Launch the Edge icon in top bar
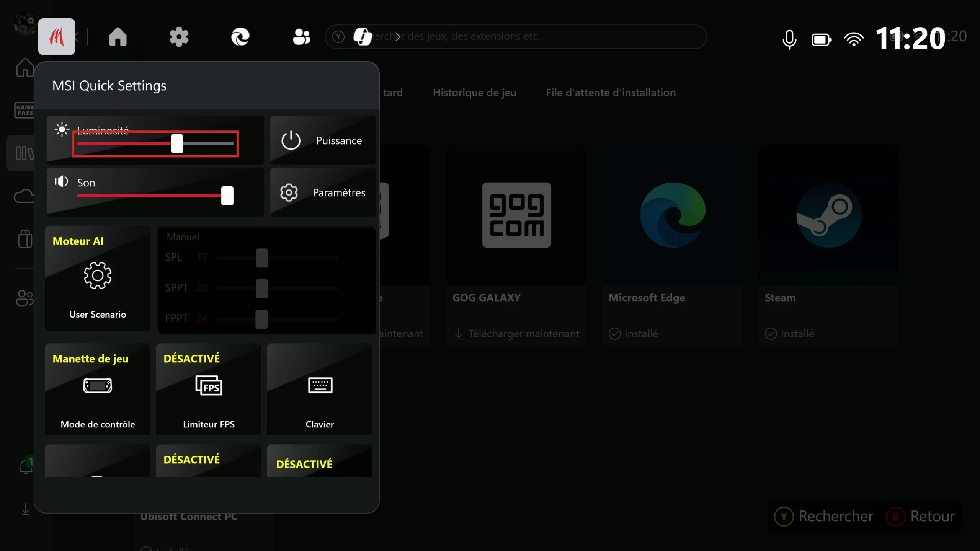The image size is (980, 551). coord(240,37)
